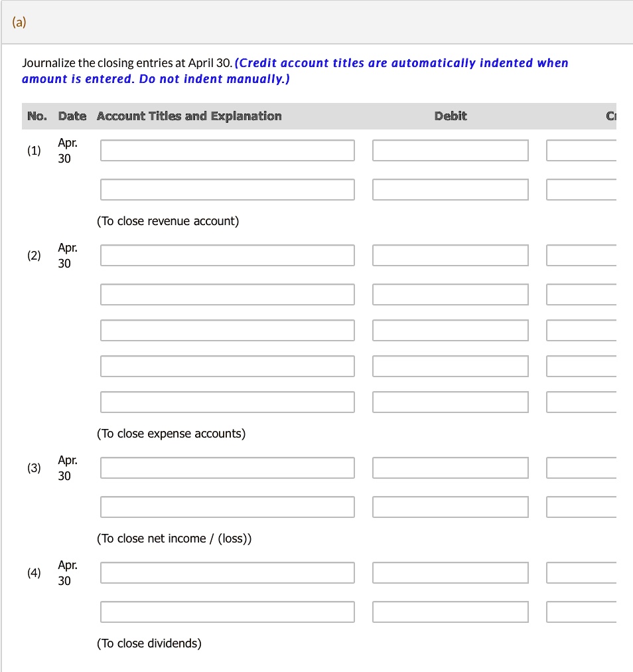Click credit field in fifth row of entry (2)
633x672 pixels.
pyautogui.click(x=581, y=402)
